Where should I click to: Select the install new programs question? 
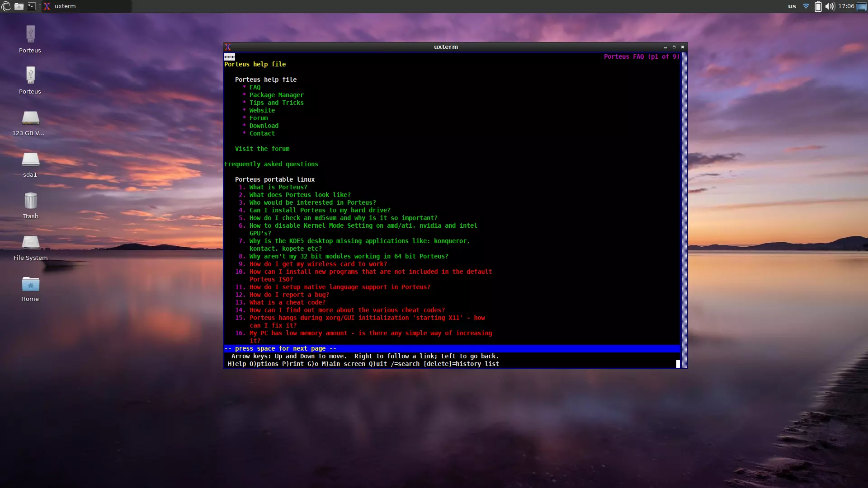coord(371,275)
